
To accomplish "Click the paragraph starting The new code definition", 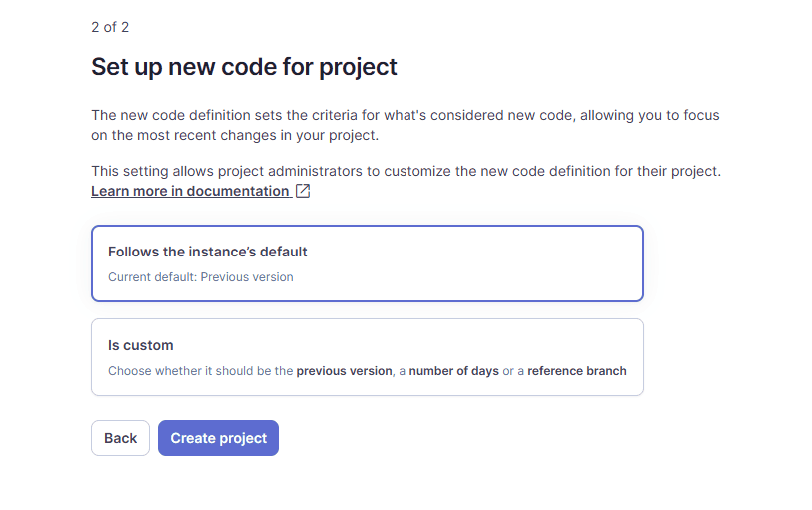I will [x=405, y=116].
